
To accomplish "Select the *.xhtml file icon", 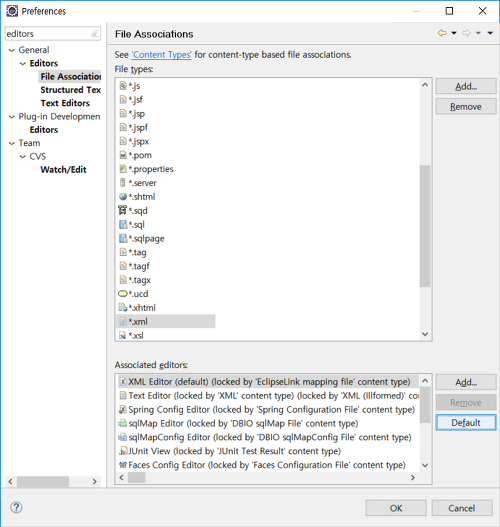I will (123, 307).
